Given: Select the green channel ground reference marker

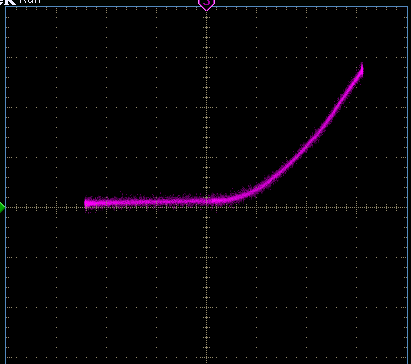Looking at the screenshot, I should pyautogui.click(x=2, y=207).
